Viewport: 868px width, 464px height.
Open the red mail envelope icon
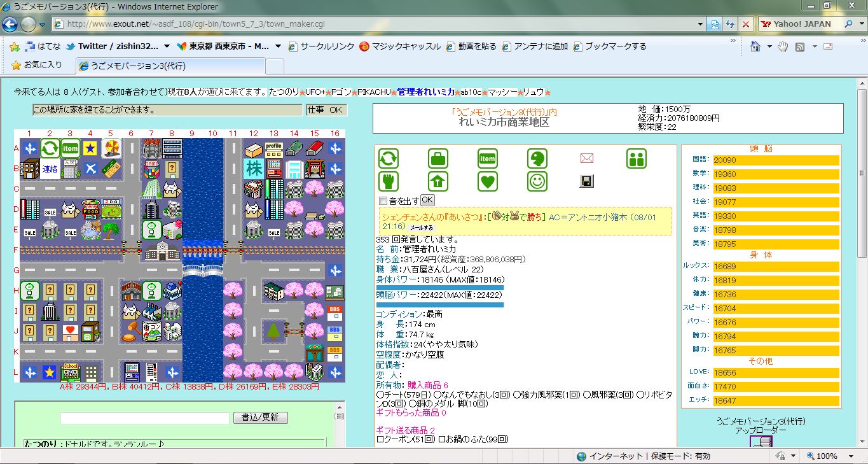pyautogui.click(x=586, y=158)
